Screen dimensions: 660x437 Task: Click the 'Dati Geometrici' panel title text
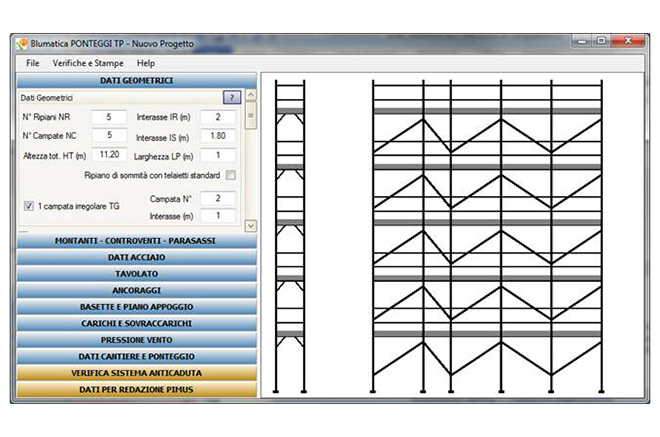coord(46,98)
